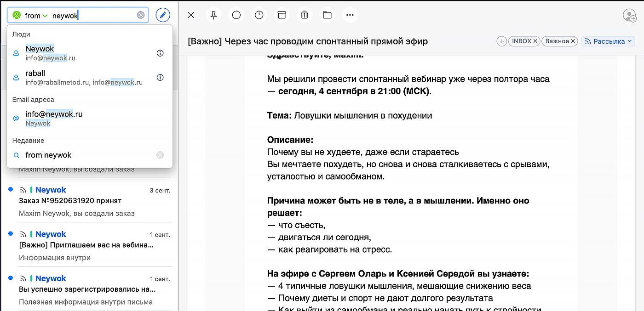Open contact details via the info icon next to Neywok
Image resolution: width=644 pixels, height=311 pixels.
(x=160, y=53)
